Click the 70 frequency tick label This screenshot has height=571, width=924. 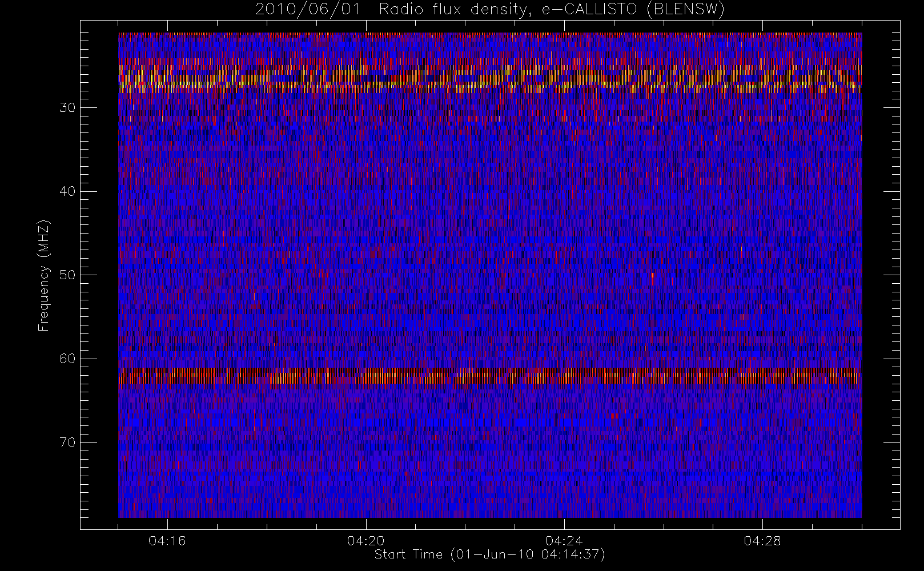(67, 443)
